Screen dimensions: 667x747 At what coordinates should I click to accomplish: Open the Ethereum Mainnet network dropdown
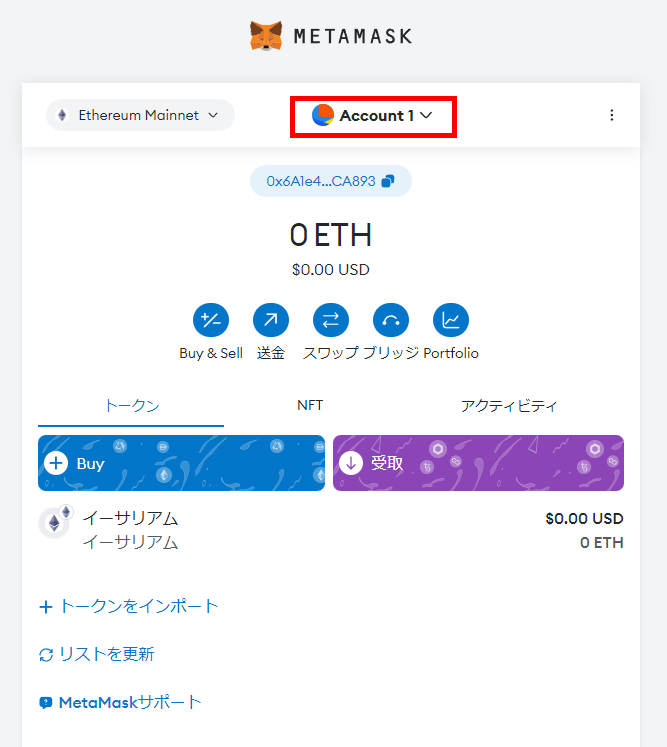pos(140,115)
